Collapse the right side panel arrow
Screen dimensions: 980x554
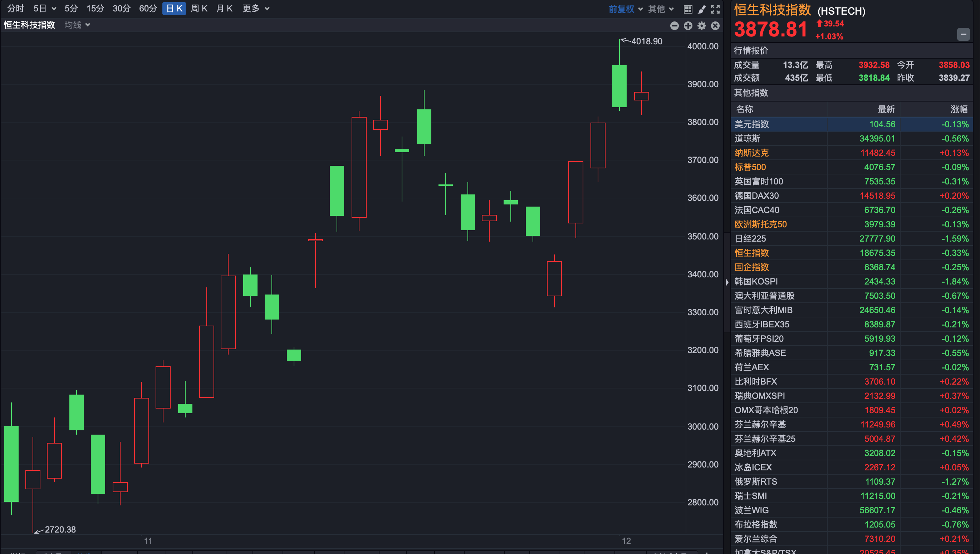click(x=727, y=282)
